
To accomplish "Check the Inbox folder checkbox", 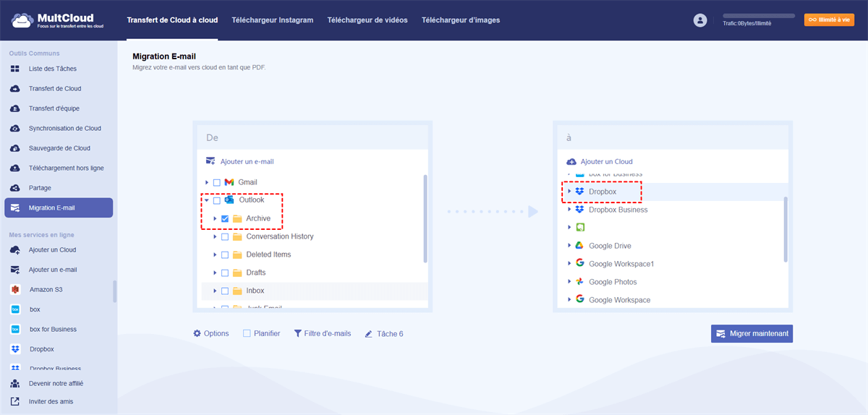I will coord(225,291).
